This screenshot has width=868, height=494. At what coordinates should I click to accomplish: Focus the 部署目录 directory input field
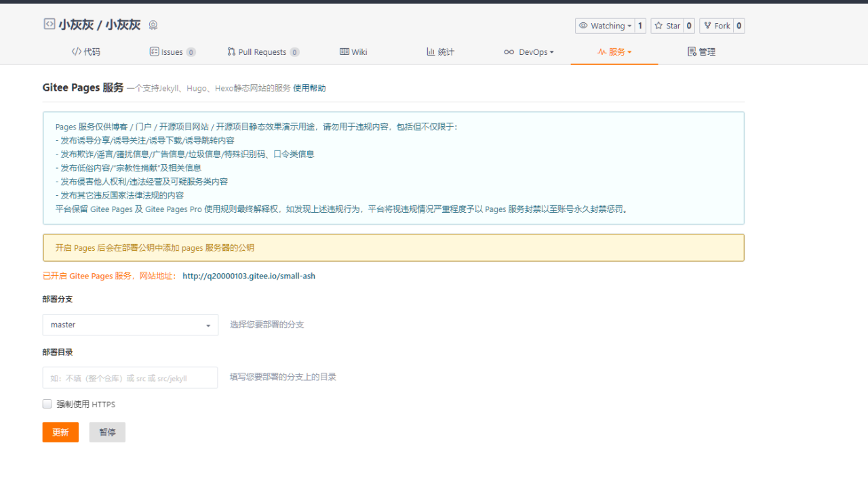pos(130,378)
